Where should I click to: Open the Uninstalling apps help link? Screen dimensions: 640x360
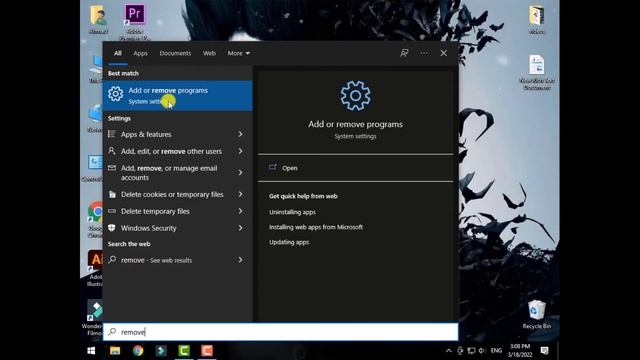point(292,212)
